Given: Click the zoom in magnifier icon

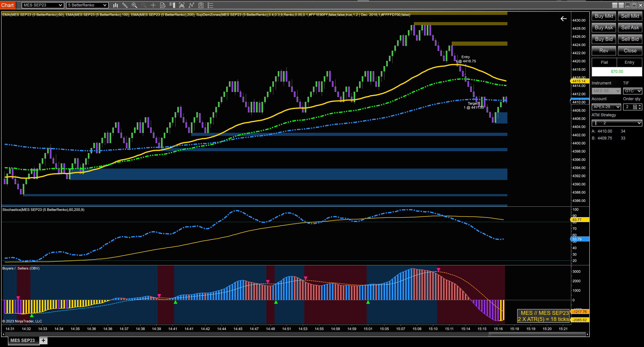Looking at the screenshot, I should pos(134,5).
